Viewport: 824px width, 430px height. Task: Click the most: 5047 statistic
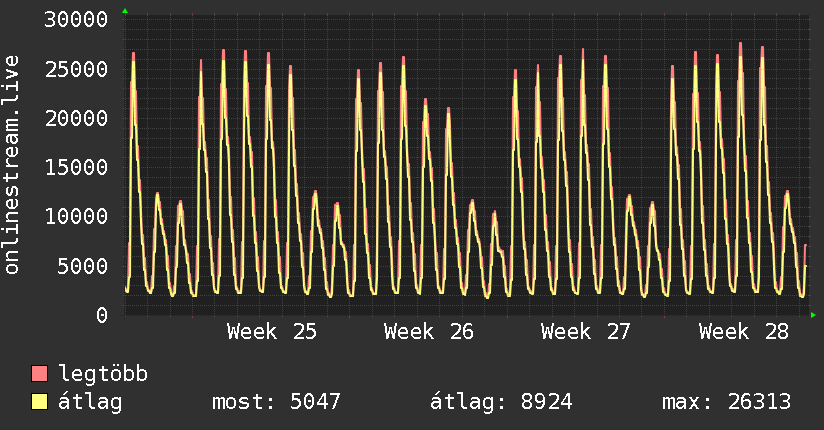click(276, 402)
